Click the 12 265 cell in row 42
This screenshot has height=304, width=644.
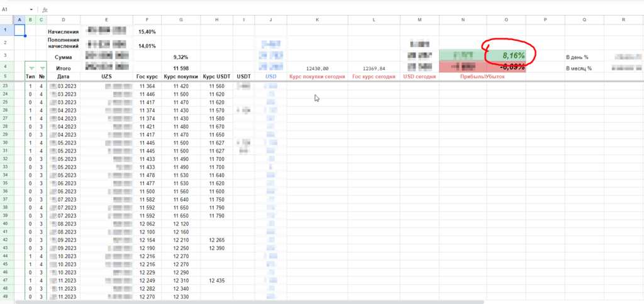[x=217, y=240]
